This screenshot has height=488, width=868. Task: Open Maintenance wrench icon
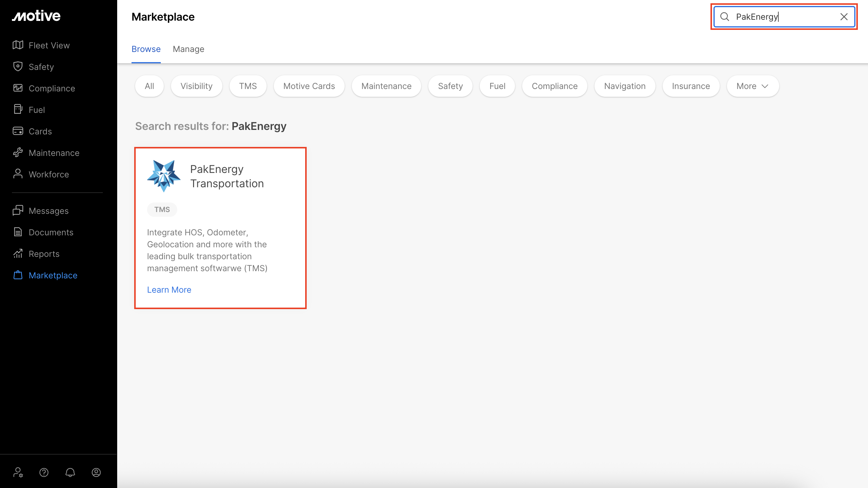click(18, 153)
